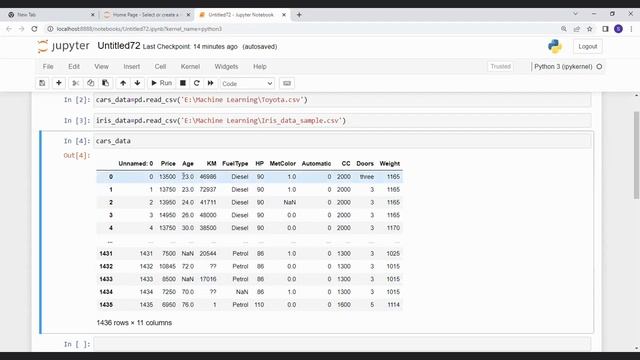Screen dimensions: 640x360
Task: Click the MetColor column header
Action: [x=282, y=164]
